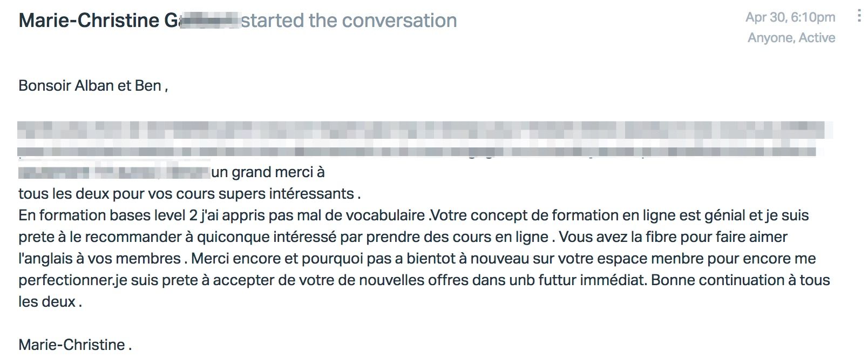Screen dimensions: 868x364
Task: Click the phrase 'un grand merci à'
Action: pyautogui.click(x=268, y=172)
